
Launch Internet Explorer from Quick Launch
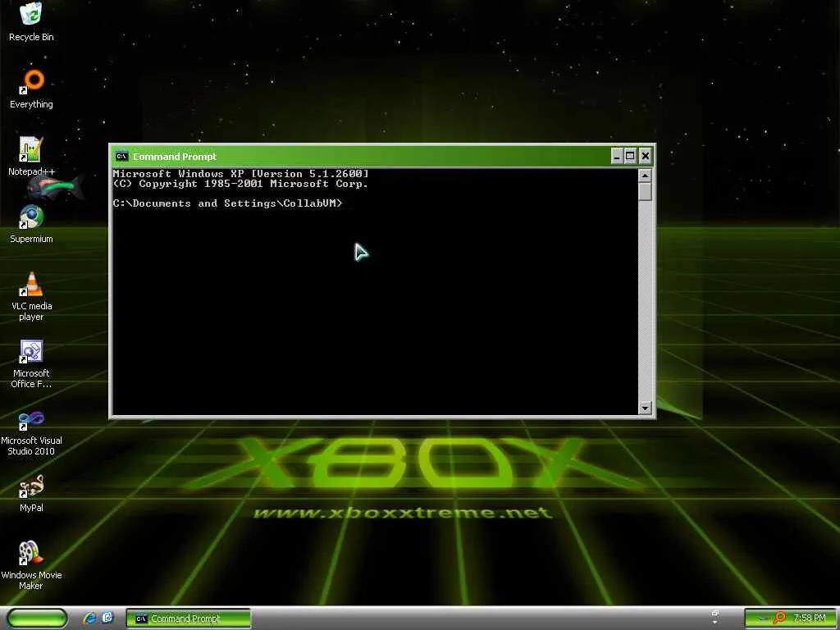point(89,619)
